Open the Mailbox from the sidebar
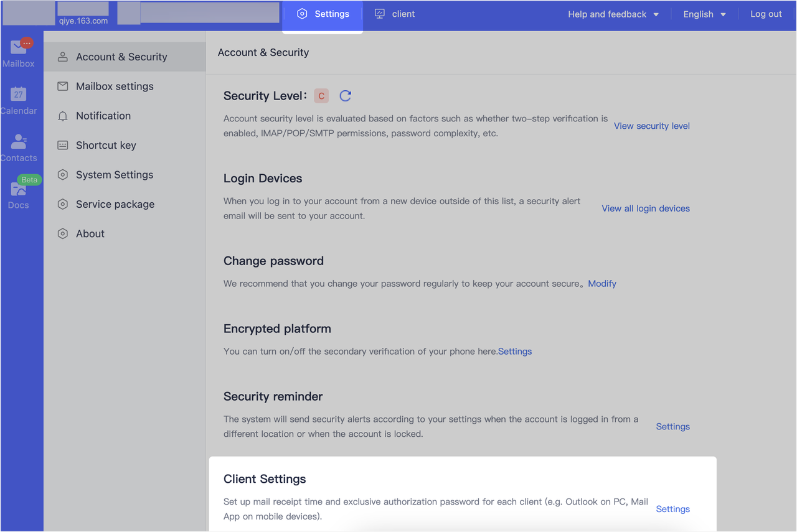 tap(18, 52)
